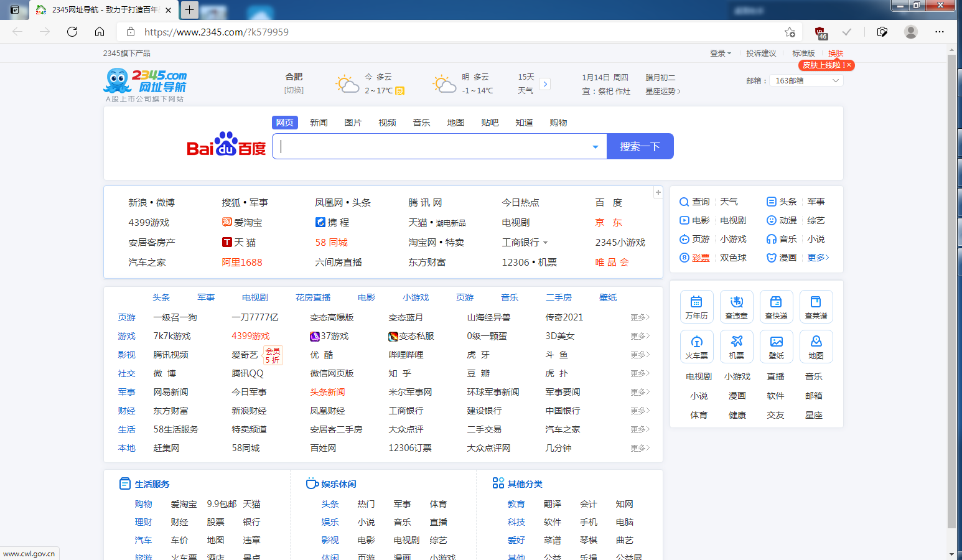The height and width of the screenshot is (560, 962).
Task: Select the 视频 search tab
Action: click(x=387, y=123)
